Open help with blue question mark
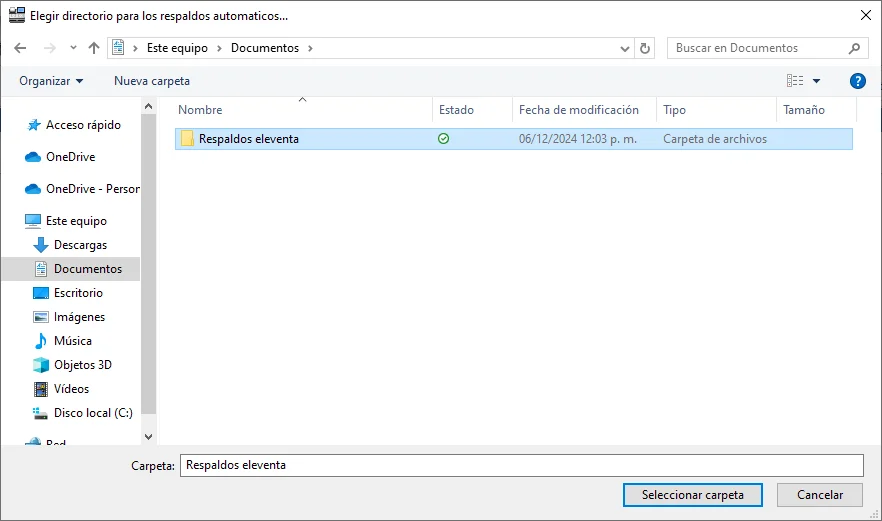 click(857, 81)
